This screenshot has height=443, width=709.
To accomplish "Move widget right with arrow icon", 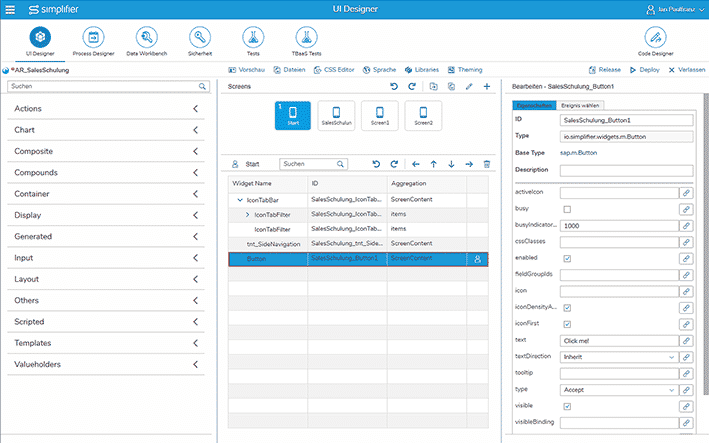I will coord(469,164).
